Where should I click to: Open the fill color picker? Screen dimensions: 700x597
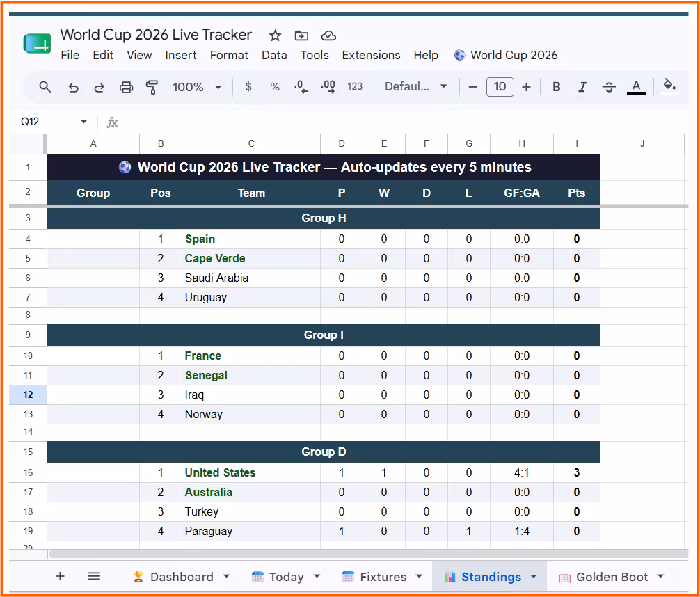[x=669, y=86]
